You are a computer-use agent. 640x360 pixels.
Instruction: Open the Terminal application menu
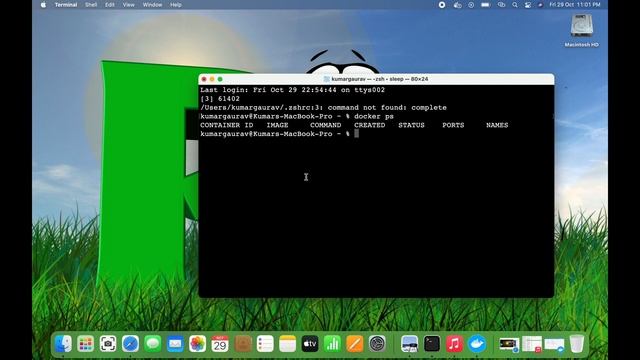[x=66, y=5]
